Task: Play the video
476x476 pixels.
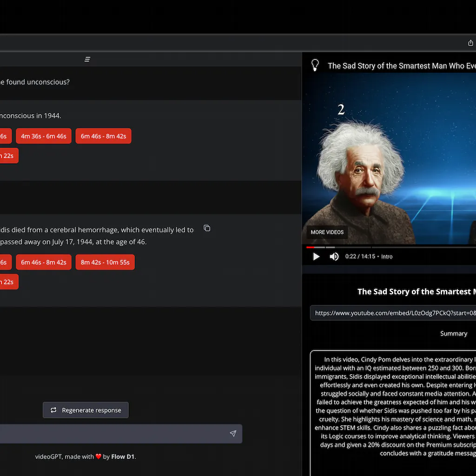Action: pyautogui.click(x=316, y=257)
